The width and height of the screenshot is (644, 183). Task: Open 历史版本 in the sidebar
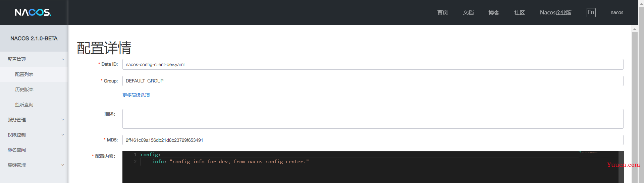point(24,89)
